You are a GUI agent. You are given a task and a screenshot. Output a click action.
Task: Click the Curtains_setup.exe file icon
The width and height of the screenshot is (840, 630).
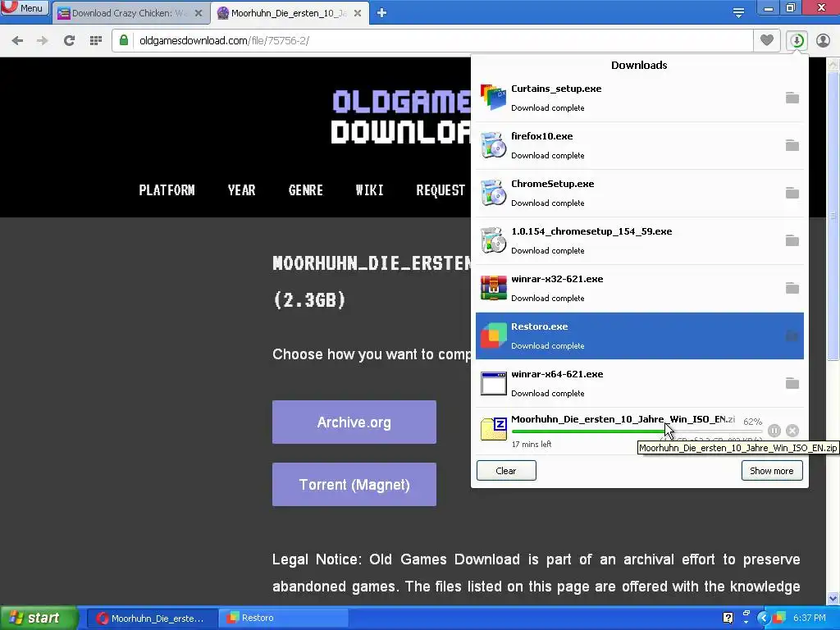pyautogui.click(x=493, y=98)
